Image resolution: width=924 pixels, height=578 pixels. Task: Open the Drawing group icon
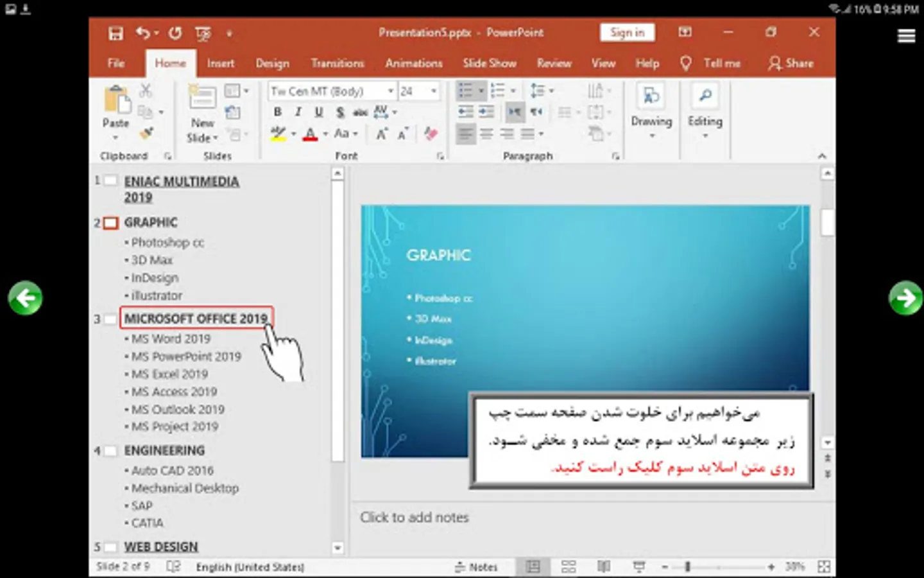coord(651,96)
